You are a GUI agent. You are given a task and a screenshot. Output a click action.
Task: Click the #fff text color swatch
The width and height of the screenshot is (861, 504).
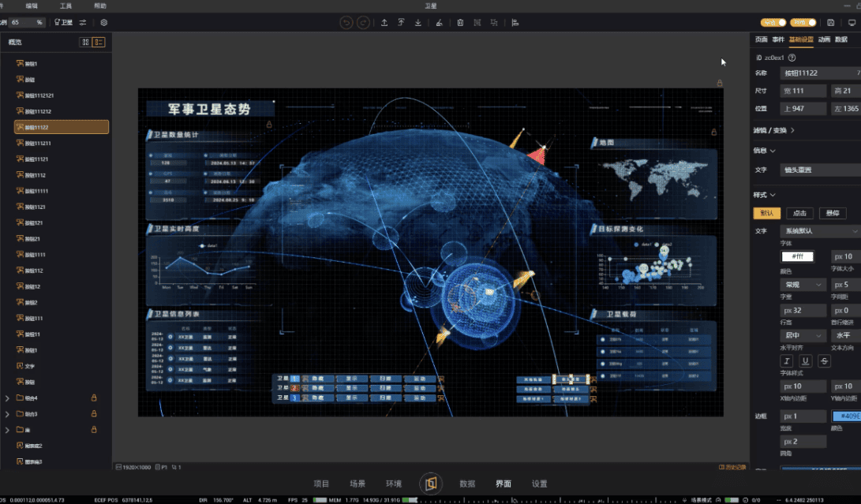click(x=797, y=256)
